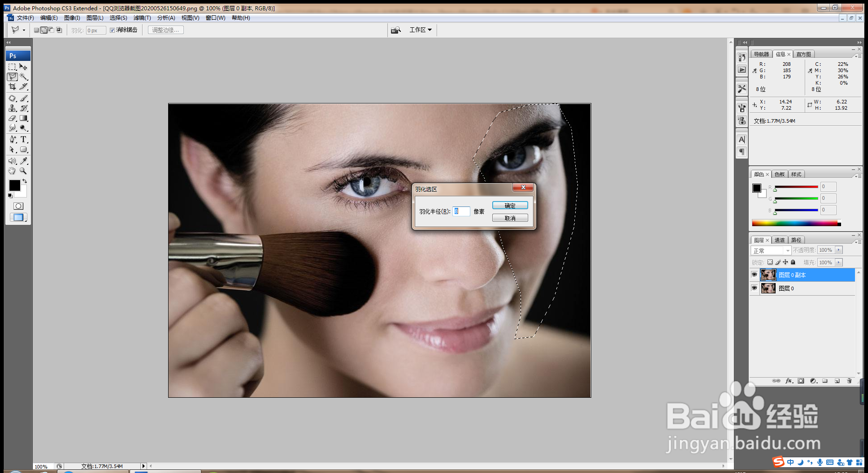868x473 pixels.
Task: Click the foreground color swatch in toolbox
Action: [x=14, y=185]
